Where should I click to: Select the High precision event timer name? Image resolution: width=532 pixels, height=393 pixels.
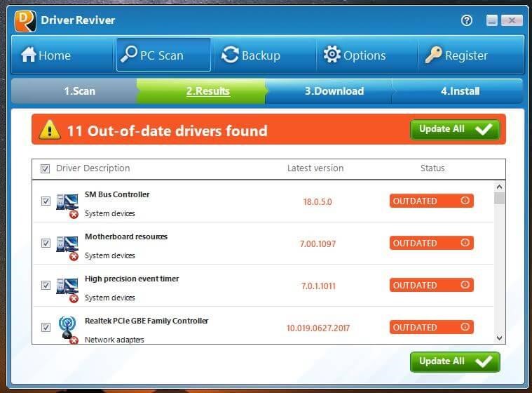[132, 279]
